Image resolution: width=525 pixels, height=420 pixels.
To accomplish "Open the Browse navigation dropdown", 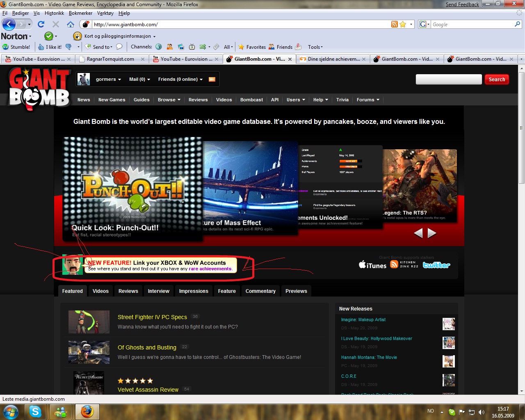I will coord(169,100).
